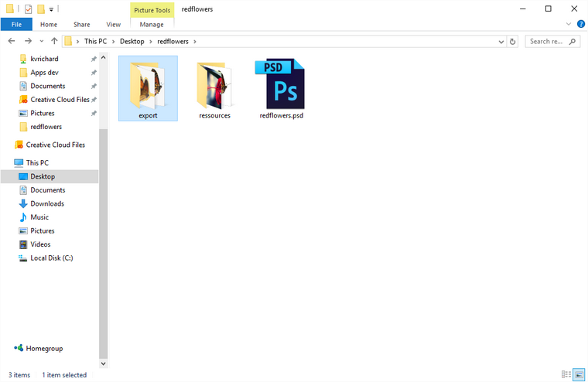The height and width of the screenshot is (382, 588).
Task: Open the export folder
Action: [148, 88]
